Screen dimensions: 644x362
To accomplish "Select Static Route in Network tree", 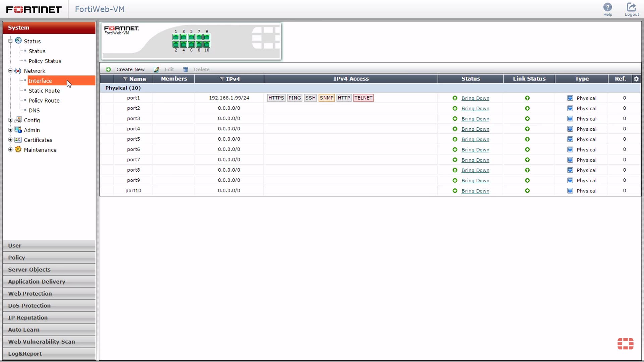I will click(x=44, y=90).
